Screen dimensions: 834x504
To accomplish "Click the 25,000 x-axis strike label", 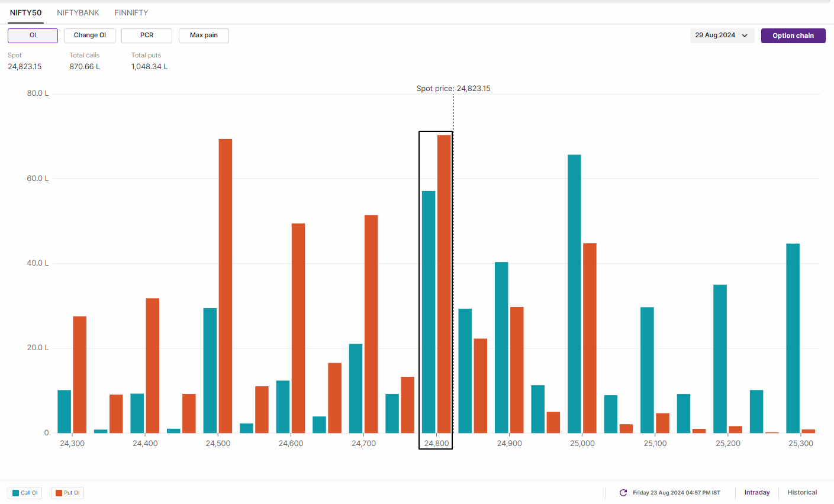I will click(582, 443).
